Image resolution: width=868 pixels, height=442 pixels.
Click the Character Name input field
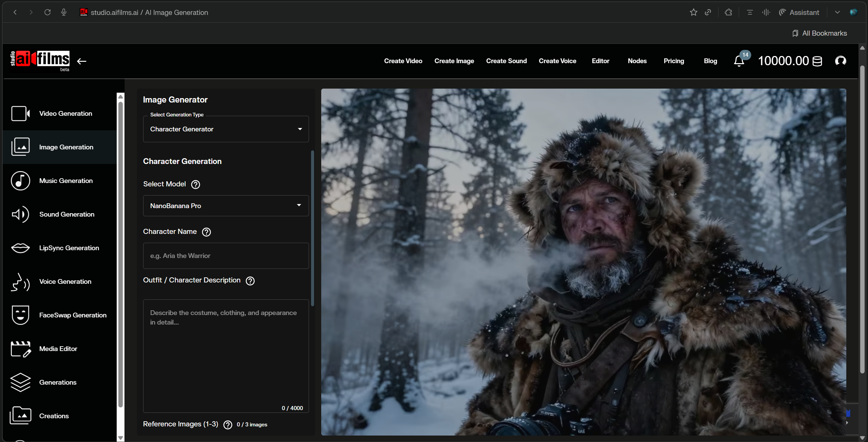225,256
